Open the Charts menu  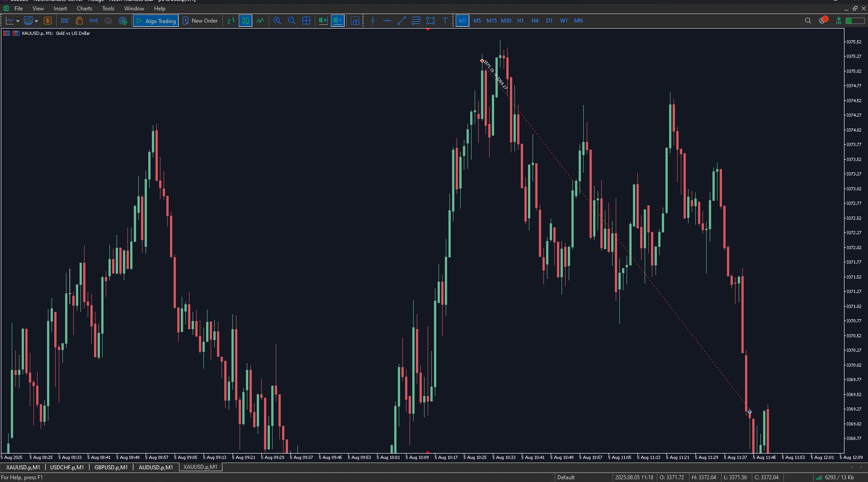(x=84, y=9)
